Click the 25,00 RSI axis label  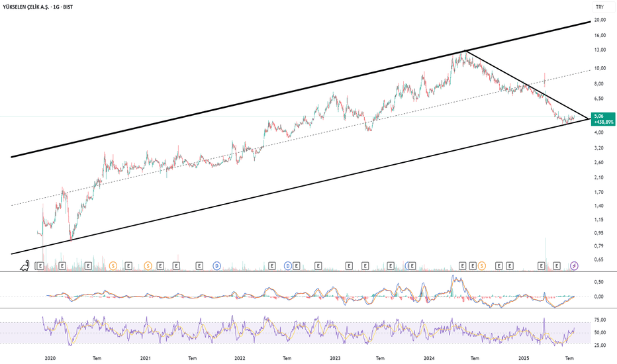coord(600,345)
